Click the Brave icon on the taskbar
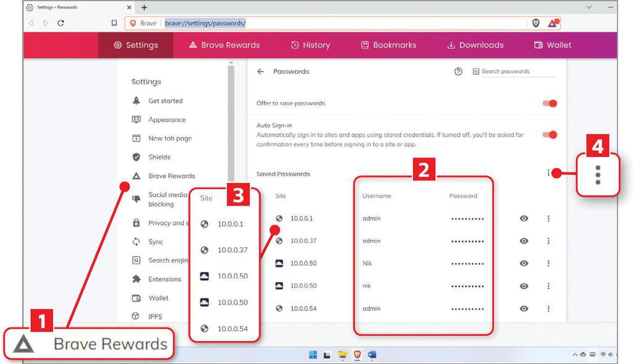The image size is (633, 364). click(x=357, y=355)
